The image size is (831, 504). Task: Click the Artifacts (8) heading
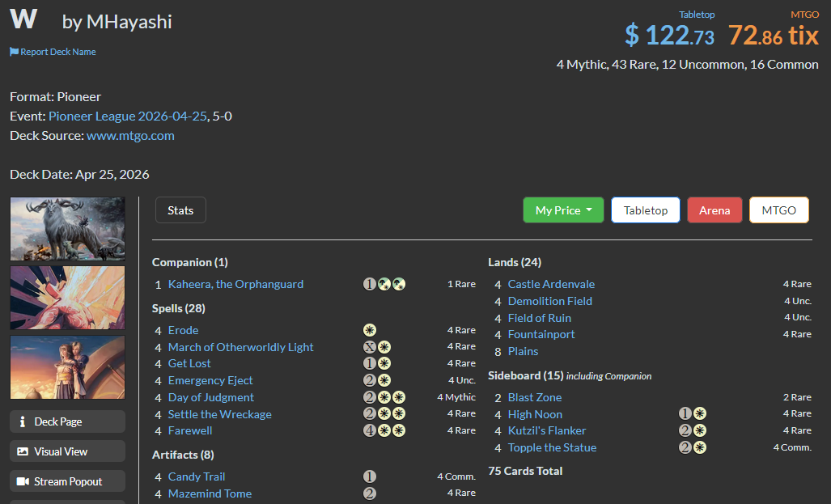183,455
